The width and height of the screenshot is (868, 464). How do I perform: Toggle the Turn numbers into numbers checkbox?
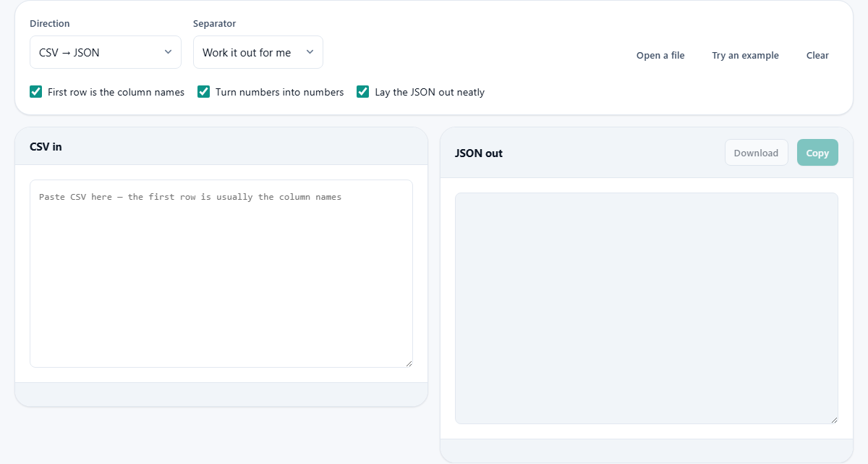point(204,92)
